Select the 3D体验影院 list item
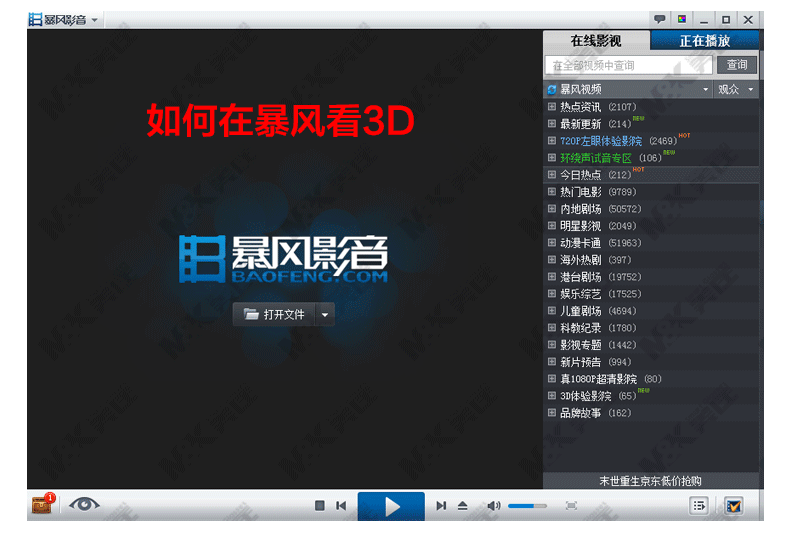Image resolution: width=800 pixels, height=537 pixels. click(651, 396)
